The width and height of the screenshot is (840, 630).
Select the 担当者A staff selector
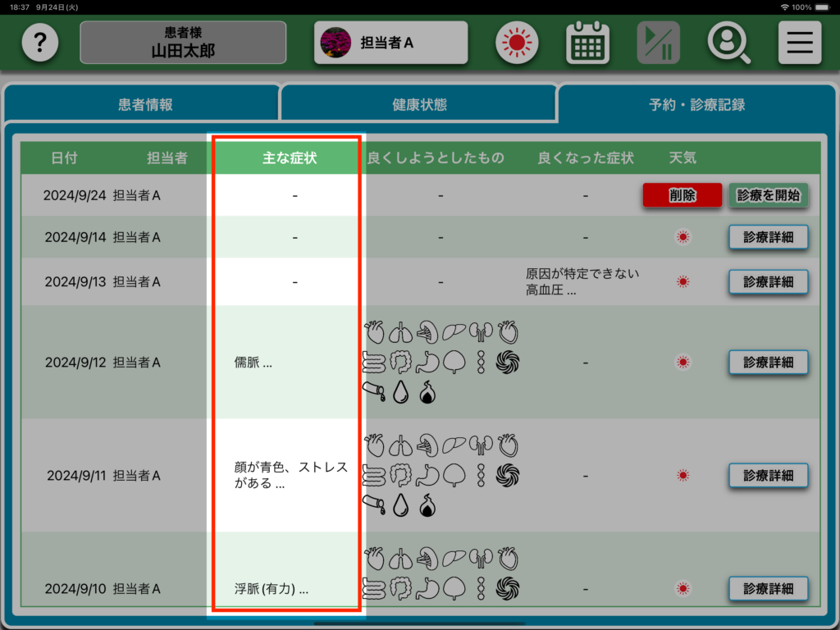[390, 43]
